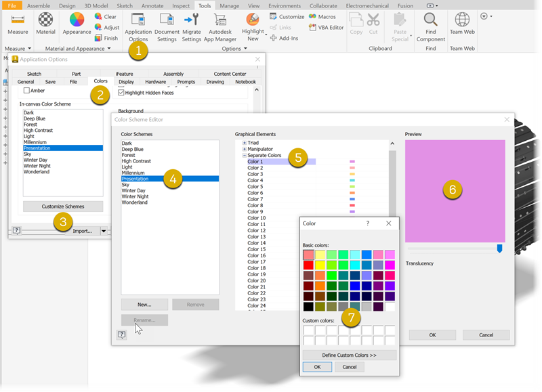Switch to the Drawing options tab
This screenshot has width=542, height=392.
215,82
